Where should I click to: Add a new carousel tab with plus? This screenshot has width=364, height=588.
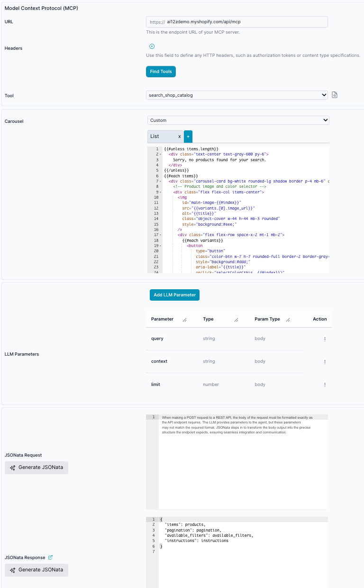click(x=188, y=137)
